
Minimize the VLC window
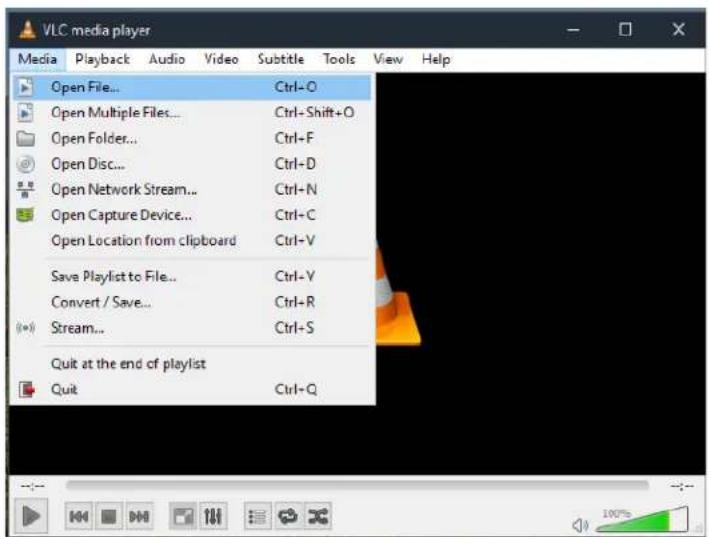pos(573,30)
